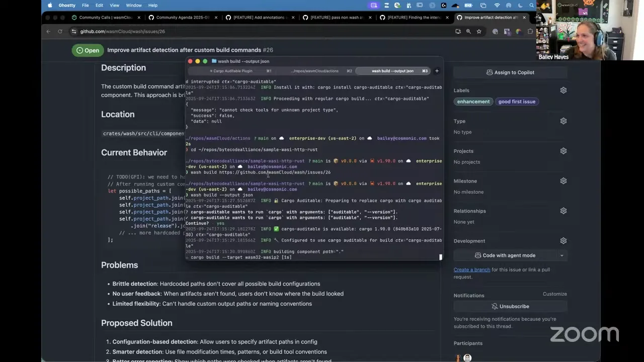Viewport: 644px width, 362px height.
Task: Select repos/wasmCloud/actions terminal tab
Action: pyautogui.click(x=314, y=71)
